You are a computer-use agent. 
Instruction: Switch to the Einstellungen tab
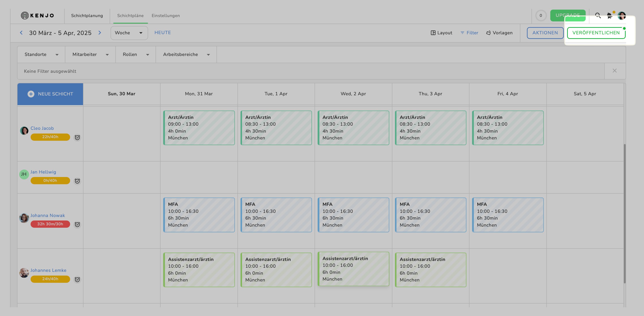pos(166,16)
